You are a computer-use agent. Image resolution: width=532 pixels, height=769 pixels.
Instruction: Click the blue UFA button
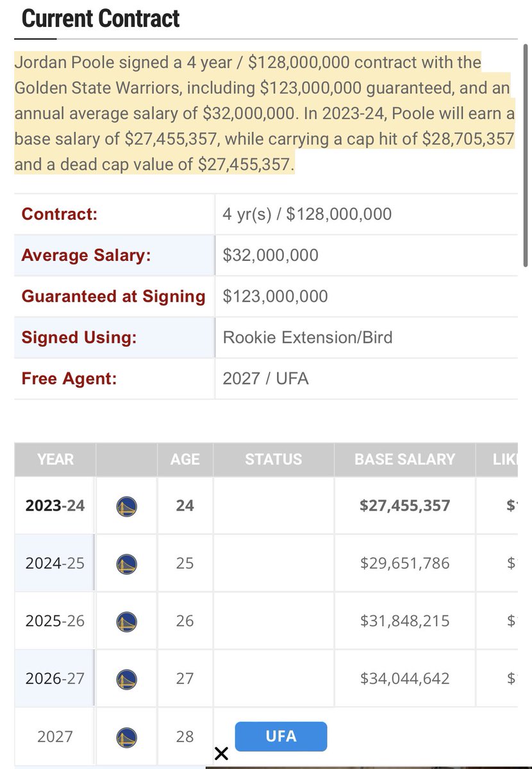click(281, 736)
